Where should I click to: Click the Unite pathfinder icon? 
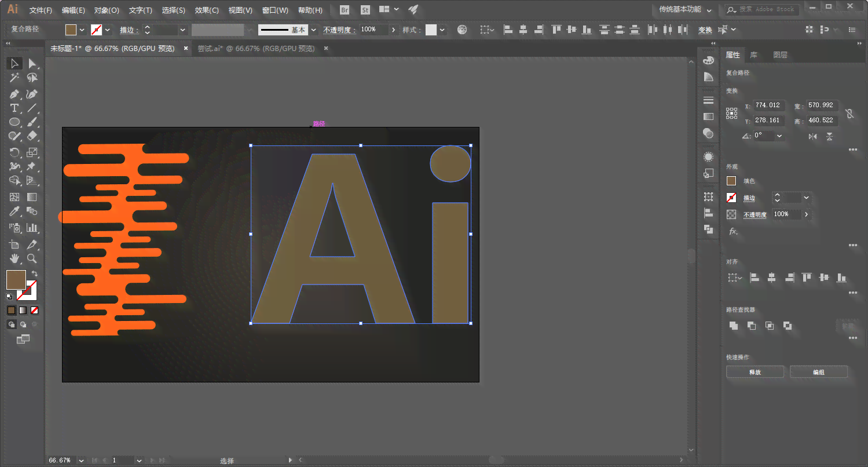pyautogui.click(x=734, y=326)
